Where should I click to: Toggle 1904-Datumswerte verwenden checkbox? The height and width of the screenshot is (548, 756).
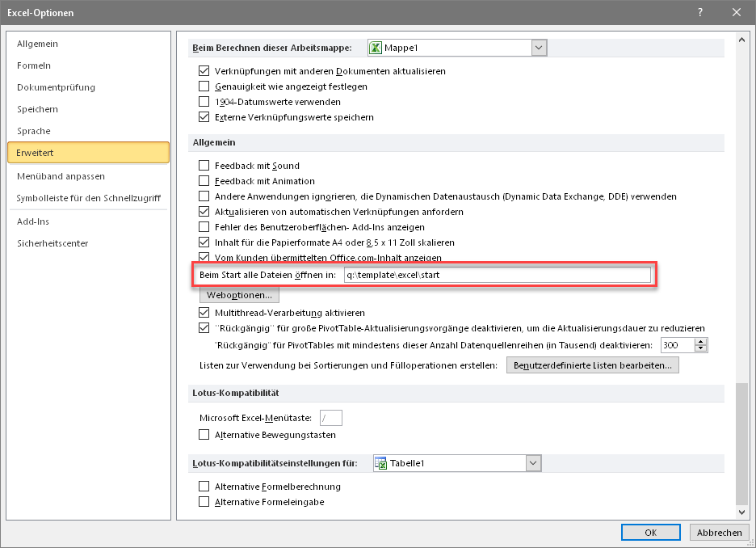204,102
